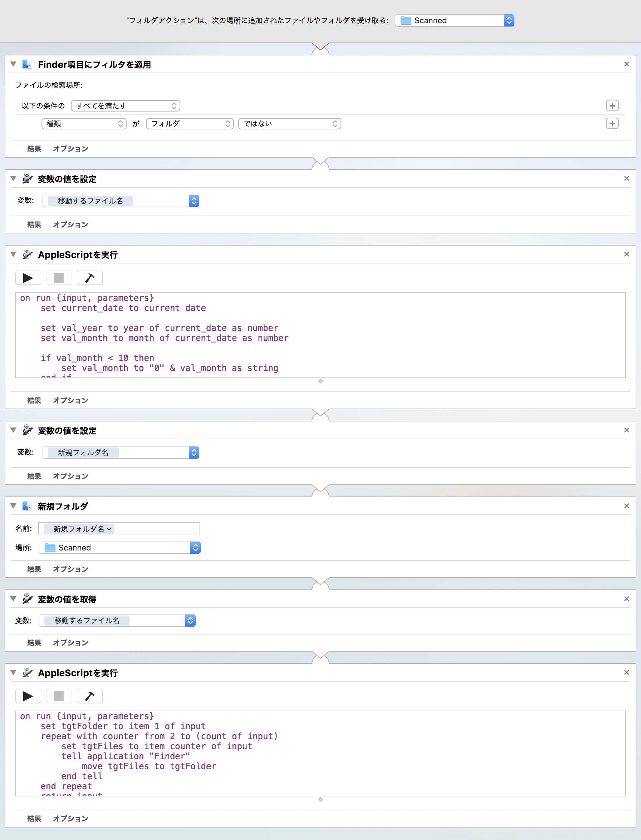
Task: Remove the 新規フォルダ action with its X
Action: [x=626, y=506]
